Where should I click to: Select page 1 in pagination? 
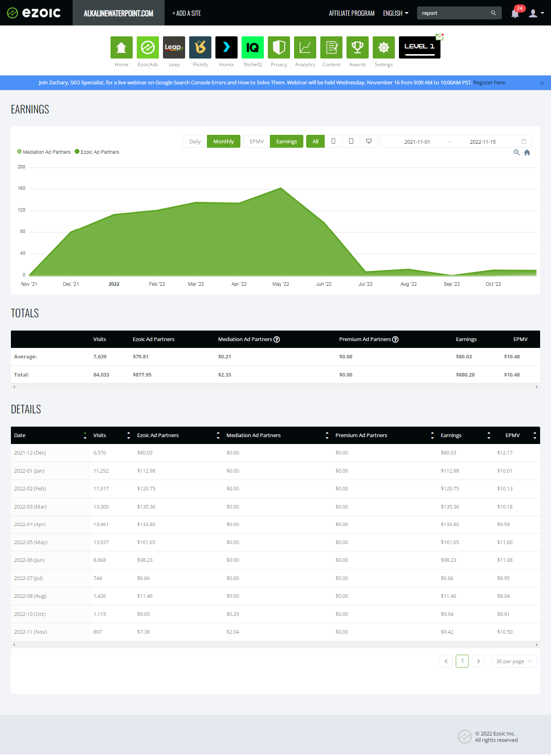click(x=462, y=661)
